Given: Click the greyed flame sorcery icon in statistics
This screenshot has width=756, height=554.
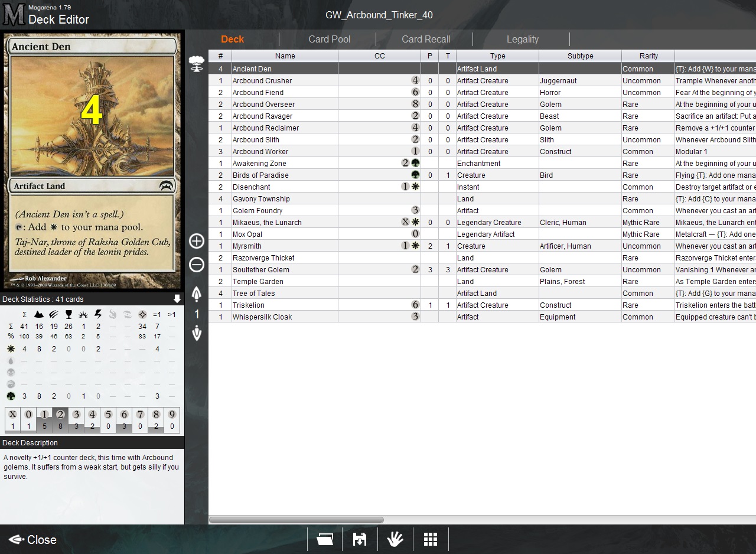Looking at the screenshot, I should click(113, 314).
